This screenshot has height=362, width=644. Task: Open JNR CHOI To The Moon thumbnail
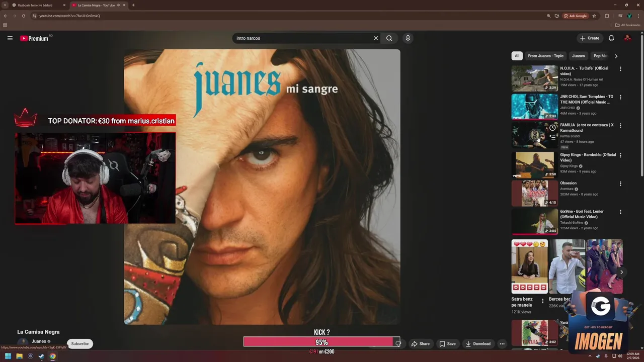[x=534, y=107]
